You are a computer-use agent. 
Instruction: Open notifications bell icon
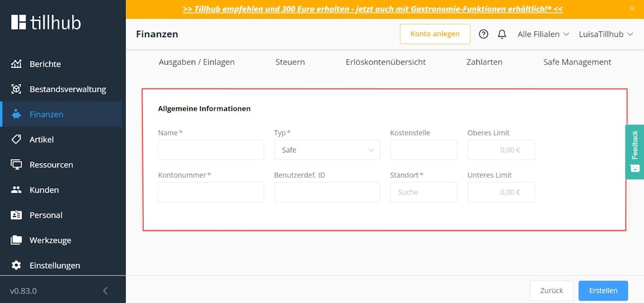pos(502,34)
